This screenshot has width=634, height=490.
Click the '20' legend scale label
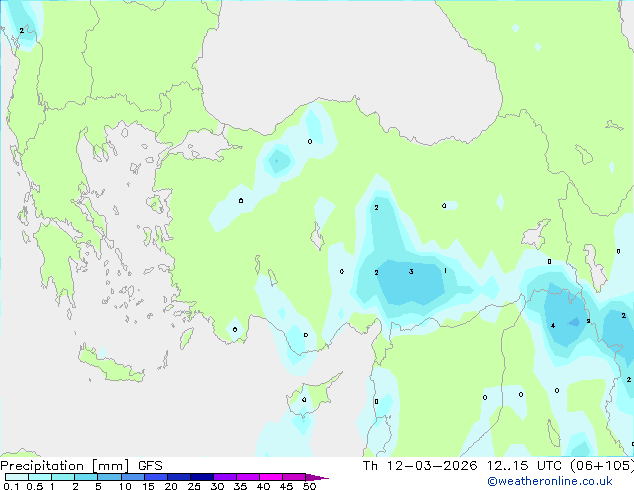pos(171,486)
